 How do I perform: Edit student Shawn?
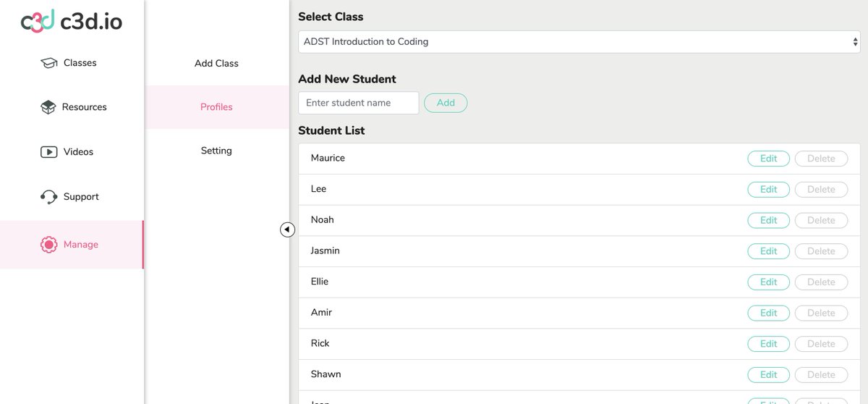pyautogui.click(x=768, y=375)
